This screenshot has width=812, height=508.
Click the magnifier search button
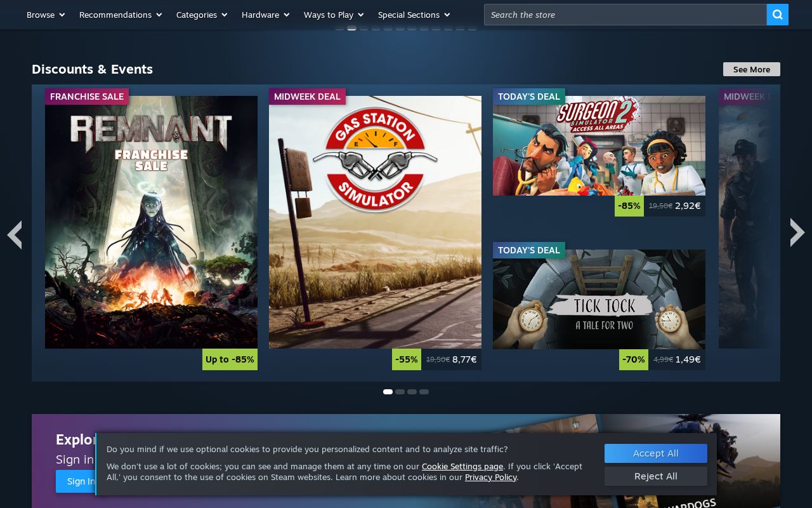(777, 15)
